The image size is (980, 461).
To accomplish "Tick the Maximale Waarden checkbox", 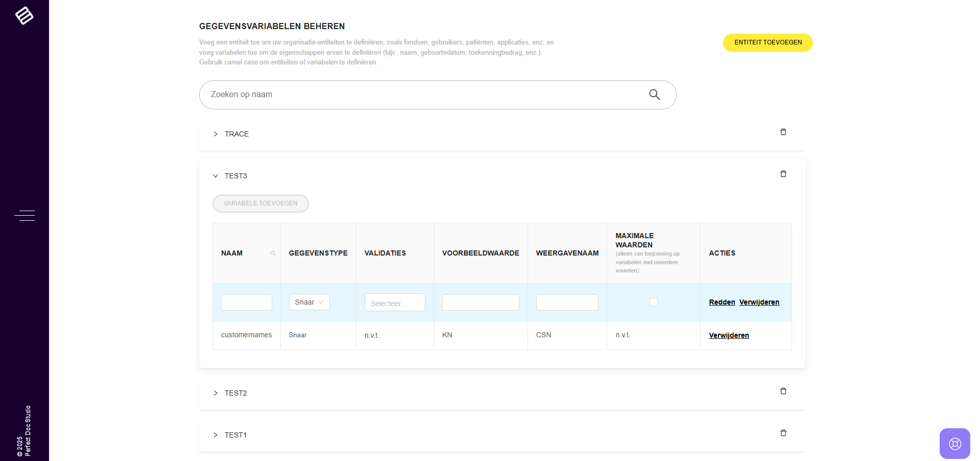I will click(653, 302).
